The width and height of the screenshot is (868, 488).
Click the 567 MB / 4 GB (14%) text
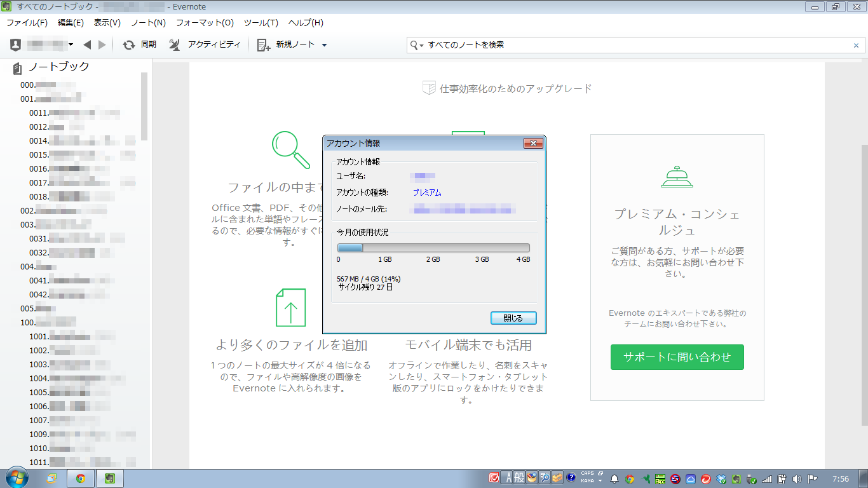click(x=369, y=279)
